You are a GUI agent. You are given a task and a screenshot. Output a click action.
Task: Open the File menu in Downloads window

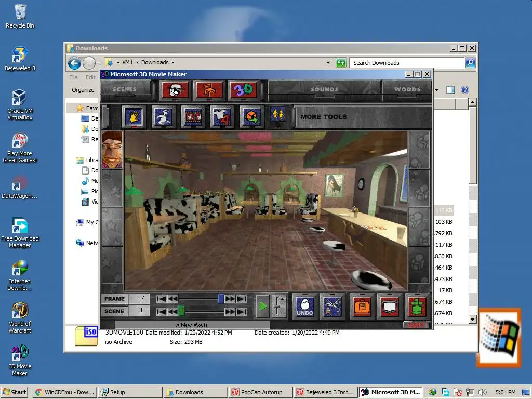tap(73, 77)
